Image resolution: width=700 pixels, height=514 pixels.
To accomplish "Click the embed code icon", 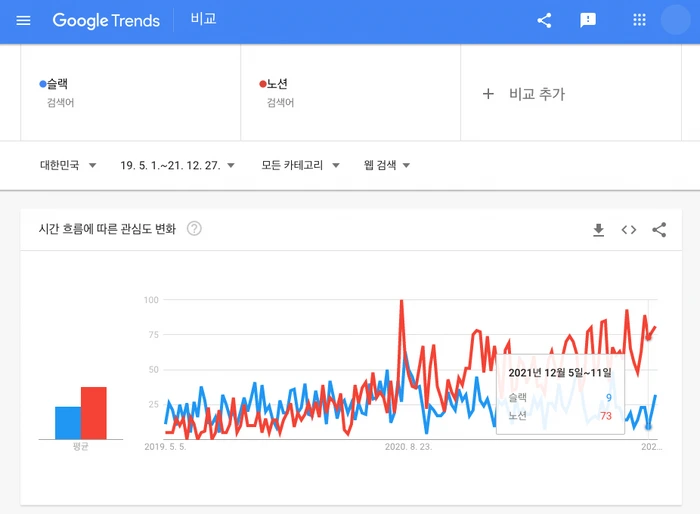I will point(629,230).
